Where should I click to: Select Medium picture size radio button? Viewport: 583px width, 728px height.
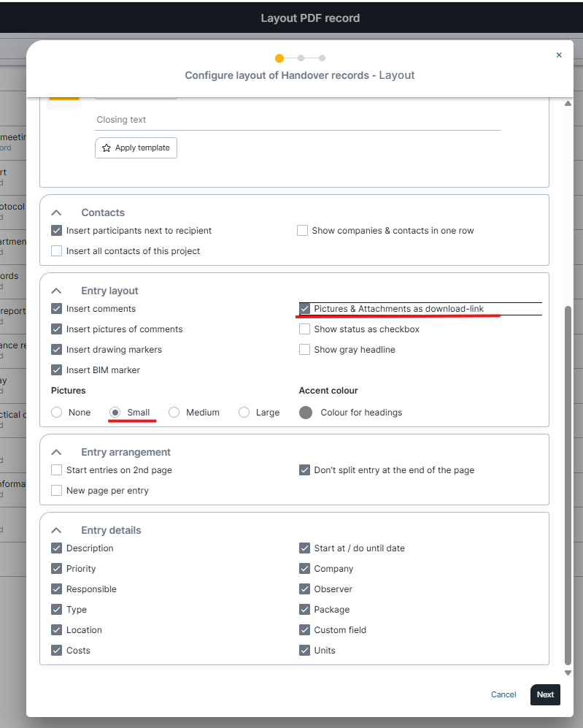pos(174,413)
